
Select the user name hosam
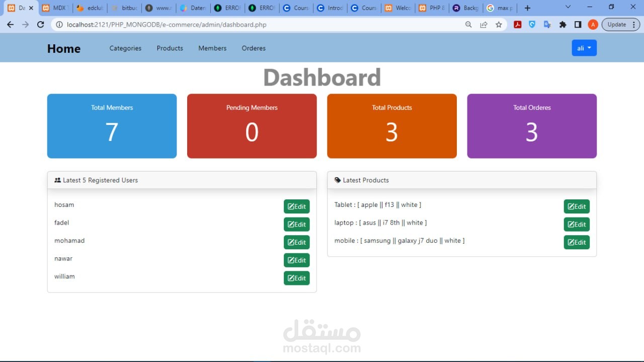(64, 205)
